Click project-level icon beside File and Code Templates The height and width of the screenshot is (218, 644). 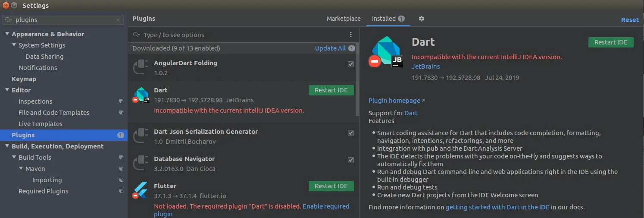[121, 113]
